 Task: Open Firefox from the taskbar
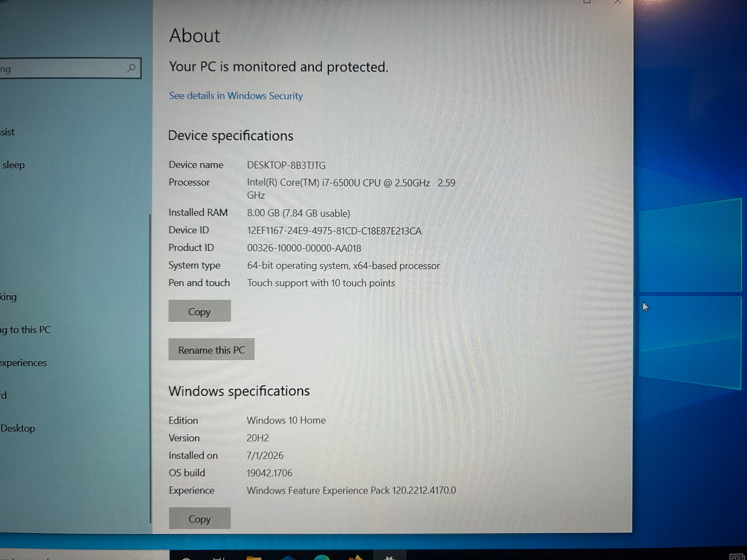(x=356, y=557)
